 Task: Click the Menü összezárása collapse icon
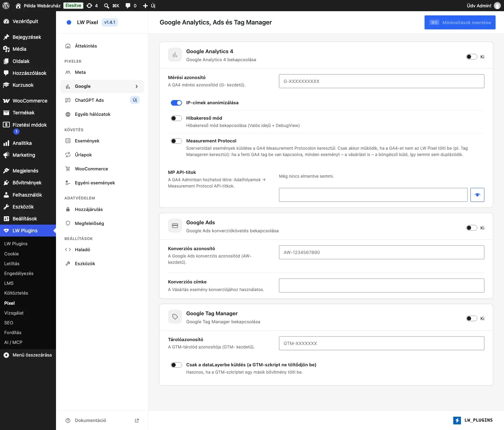pos(6,355)
